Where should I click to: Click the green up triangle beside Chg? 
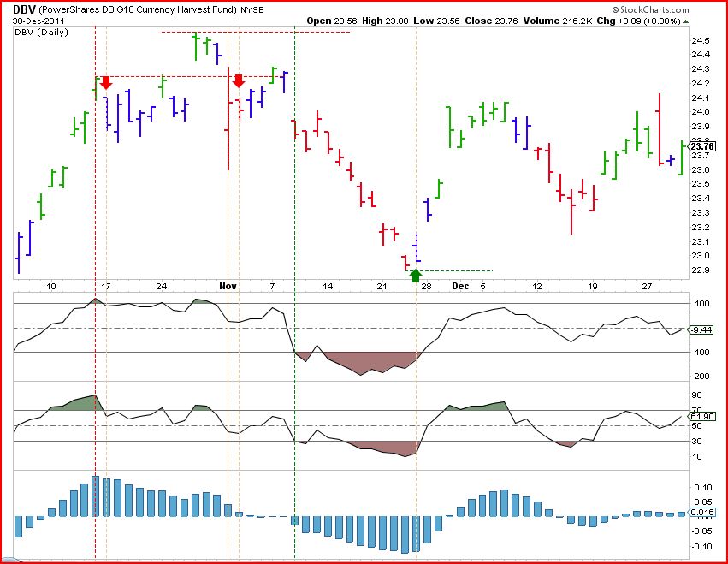pyautogui.click(x=686, y=21)
